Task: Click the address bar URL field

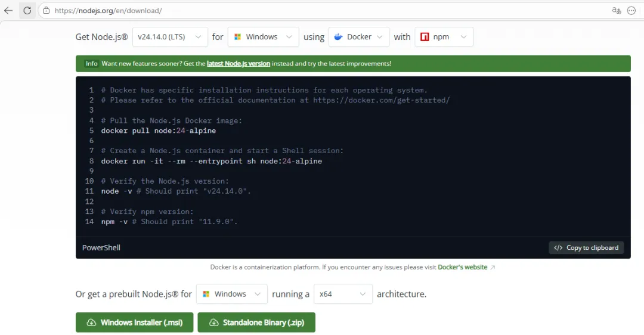Action: pos(320,11)
